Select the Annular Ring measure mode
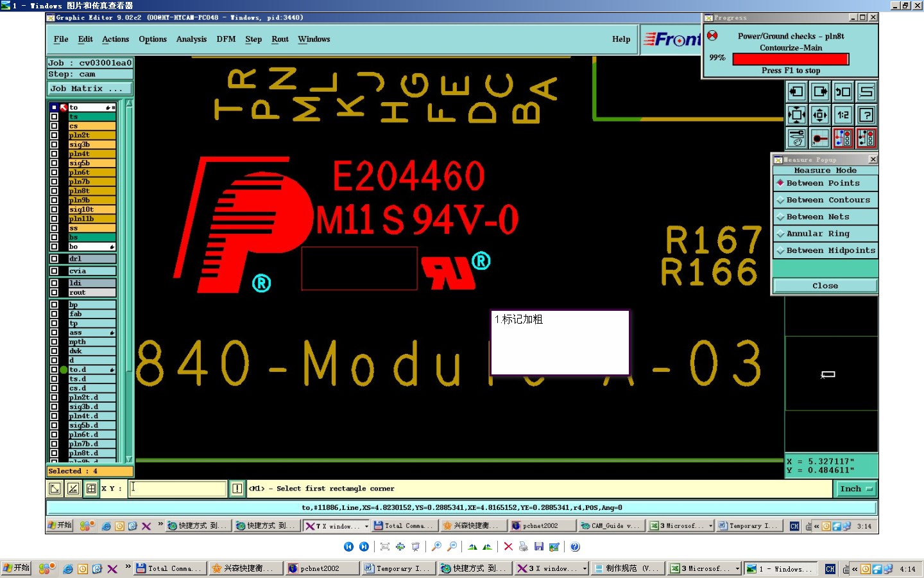 pyautogui.click(x=825, y=234)
